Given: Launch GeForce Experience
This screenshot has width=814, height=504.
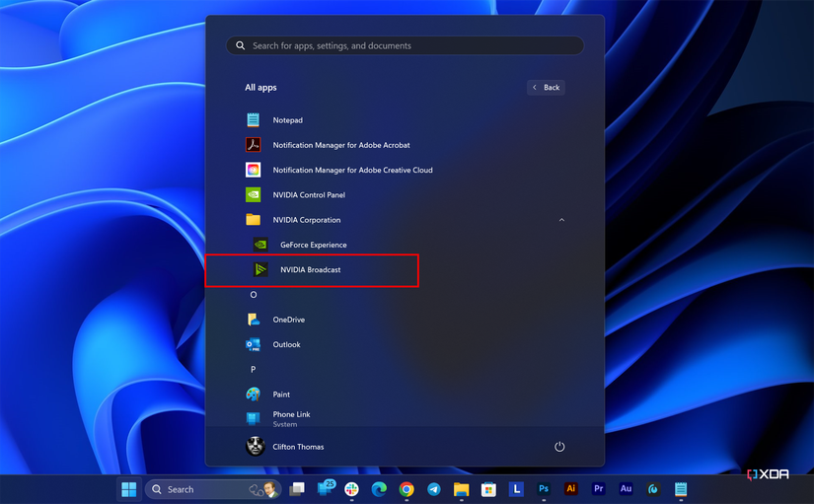Looking at the screenshot, I should point(313,245).
